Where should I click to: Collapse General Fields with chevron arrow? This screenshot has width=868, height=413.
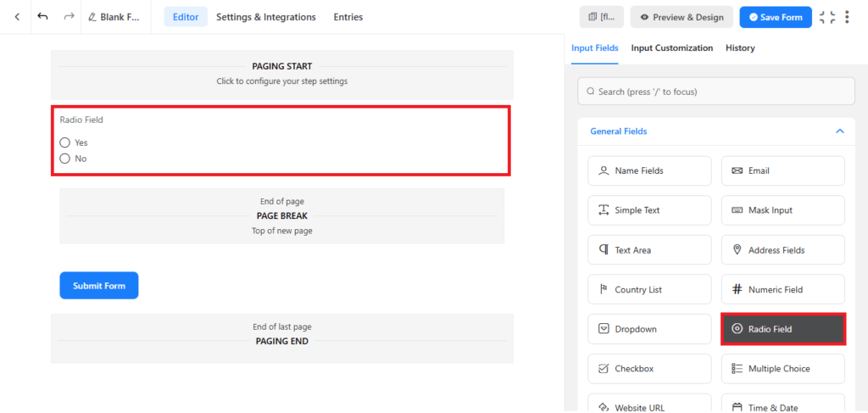[839, 131]
